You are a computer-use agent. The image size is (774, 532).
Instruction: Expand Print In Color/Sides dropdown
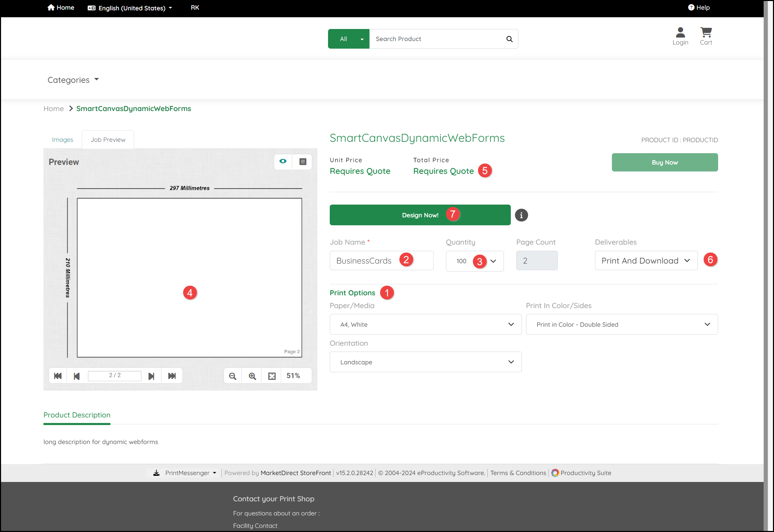click(622, 324)
